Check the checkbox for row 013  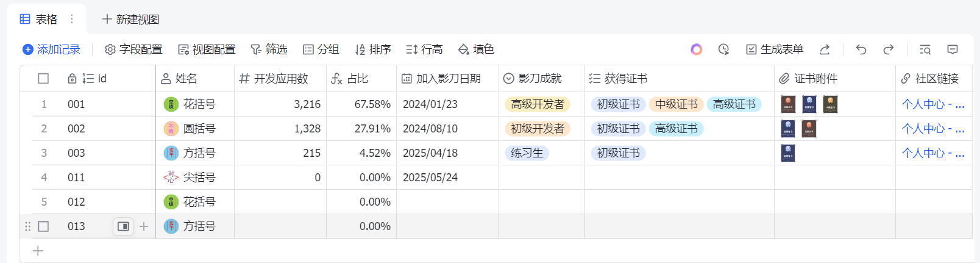(43, 226)
